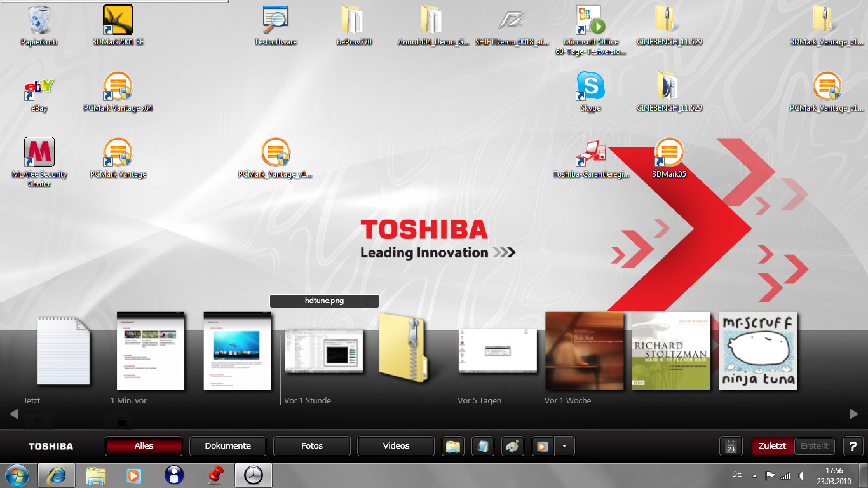This screenshot has width=868, height=488.
Task: Click the Jetzt timeline marker
Action: point(32,401)
